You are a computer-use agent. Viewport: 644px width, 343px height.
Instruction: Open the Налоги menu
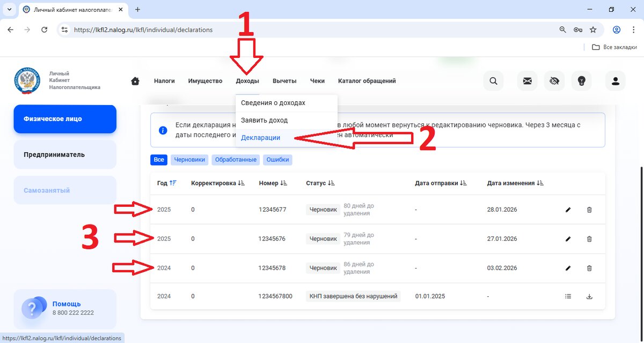[x=164, y=81]
